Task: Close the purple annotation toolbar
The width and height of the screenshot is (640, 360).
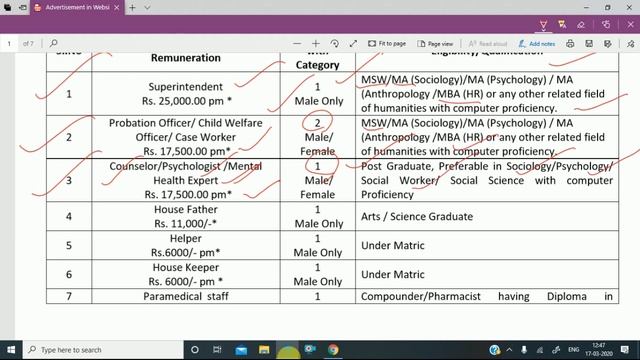Action: click(x=631, y=25)
